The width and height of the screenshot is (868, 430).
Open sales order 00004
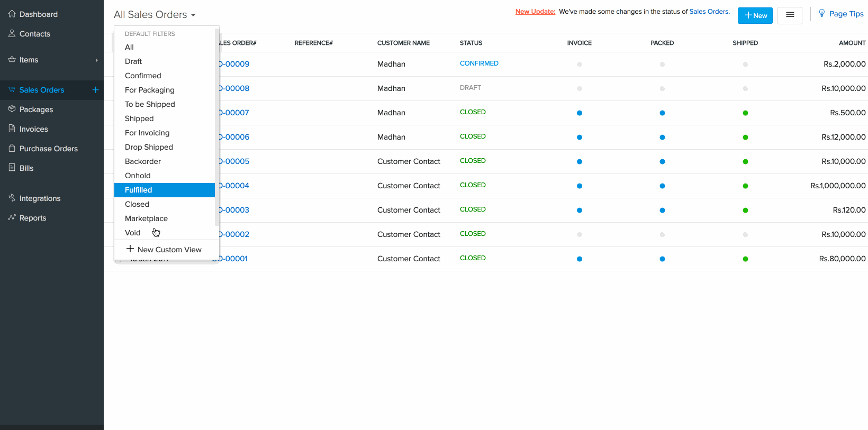click(234, 186)
